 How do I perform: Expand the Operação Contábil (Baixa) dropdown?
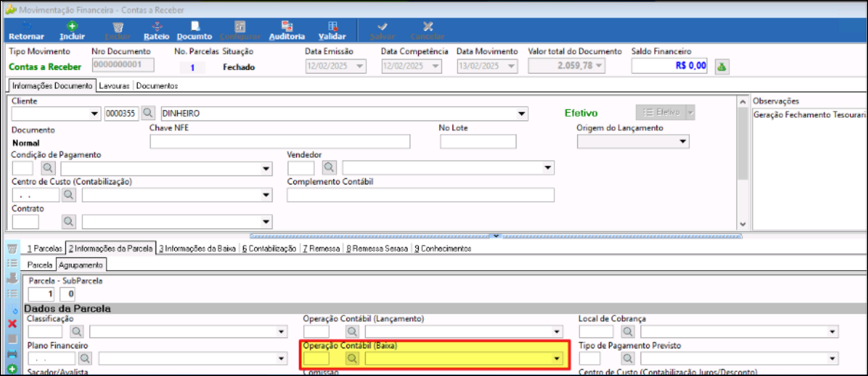pos(557,359)
